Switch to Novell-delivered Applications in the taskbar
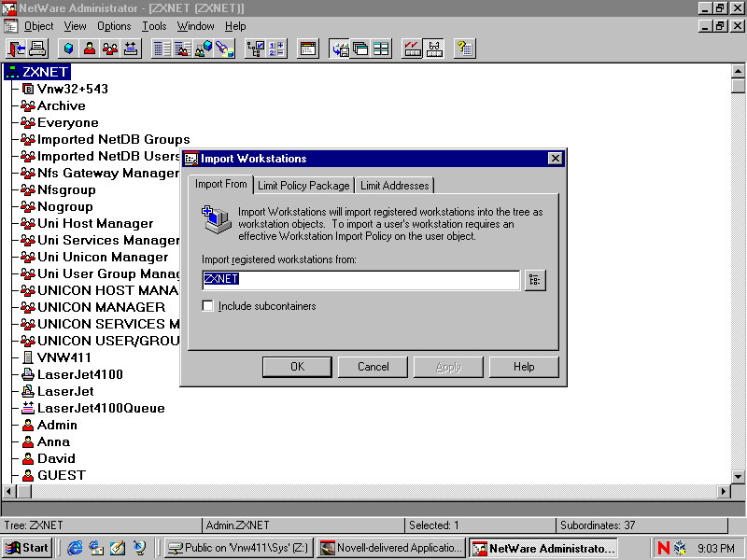 tap(391, 548)
